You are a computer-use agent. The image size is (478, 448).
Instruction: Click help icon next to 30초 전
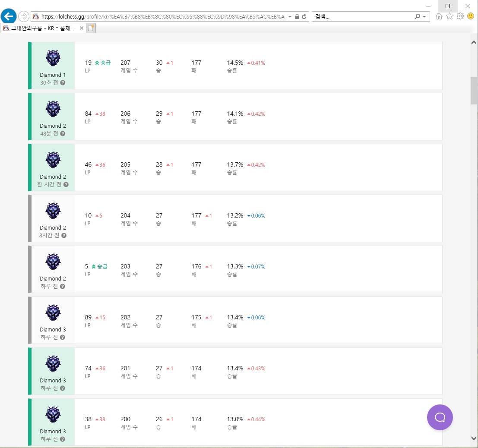pos(63,82)
